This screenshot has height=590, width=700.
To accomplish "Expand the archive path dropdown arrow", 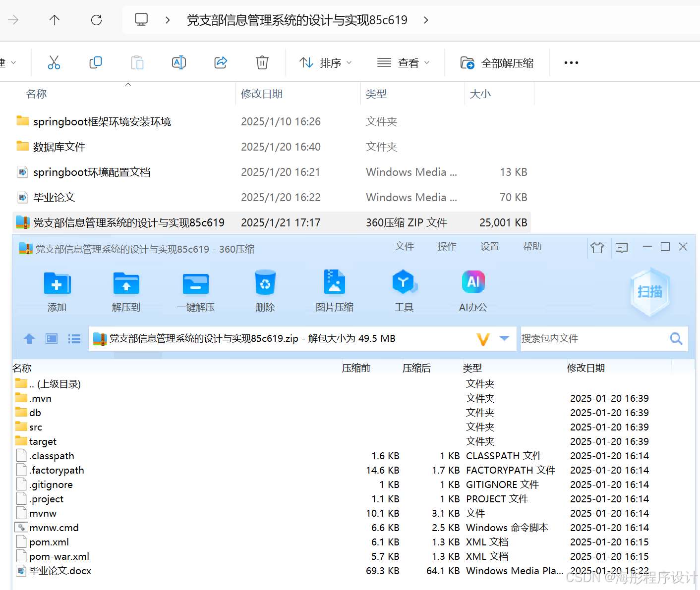I will (x=505, y=338).
